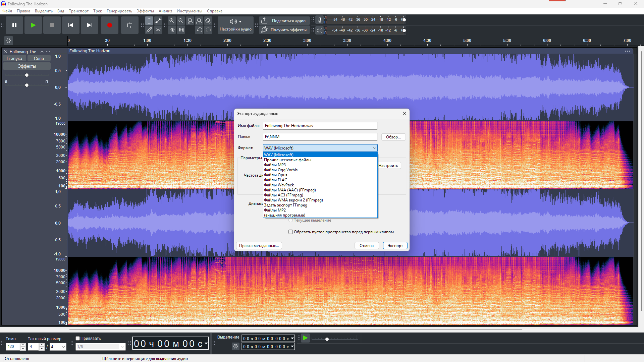
Task: Click Правка метаданных... button
Action: [259, 246]
